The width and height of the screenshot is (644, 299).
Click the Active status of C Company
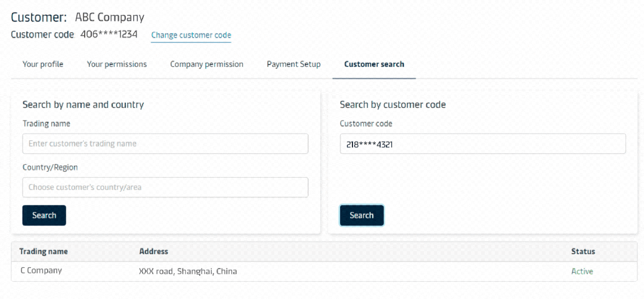[582, 272]
